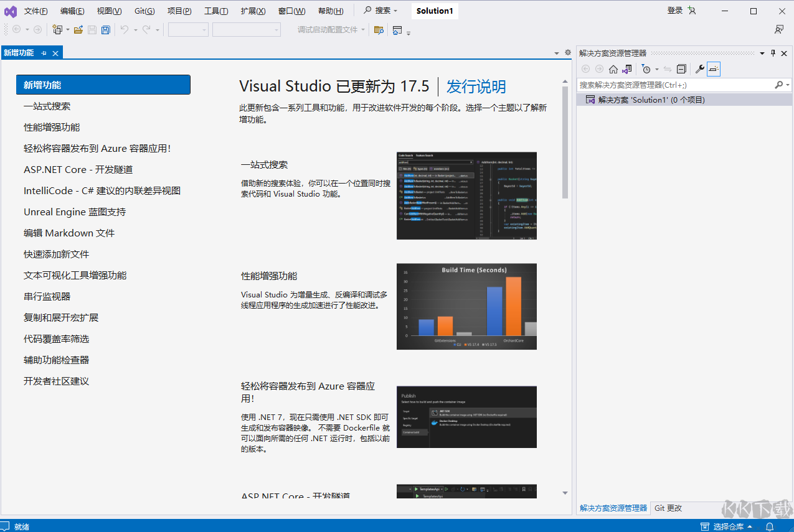This screenshot has height=532, width=794.
Task: Select the Open File icon in the toolbar
Action: (x=77, y=29)
